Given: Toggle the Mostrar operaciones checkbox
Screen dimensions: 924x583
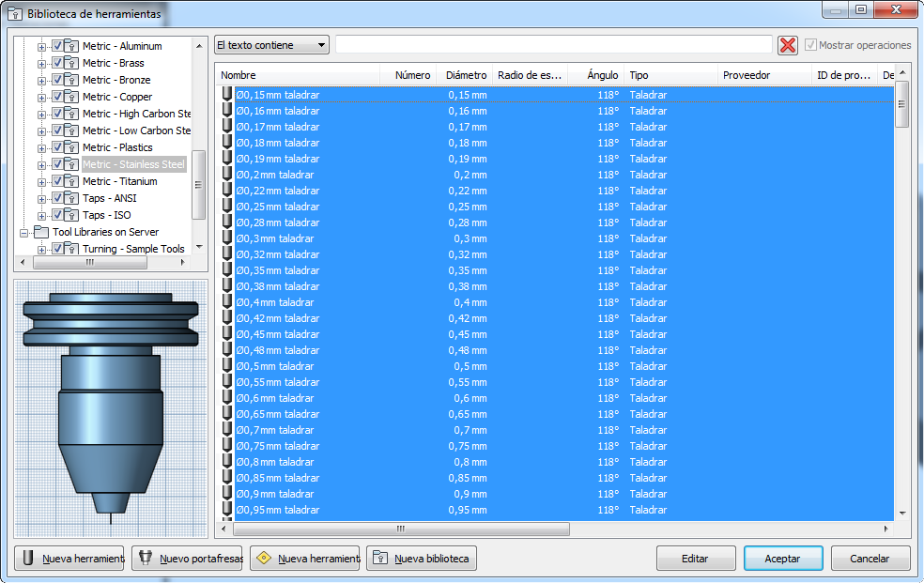Looking at the screenshot, I should click(811, 45).
